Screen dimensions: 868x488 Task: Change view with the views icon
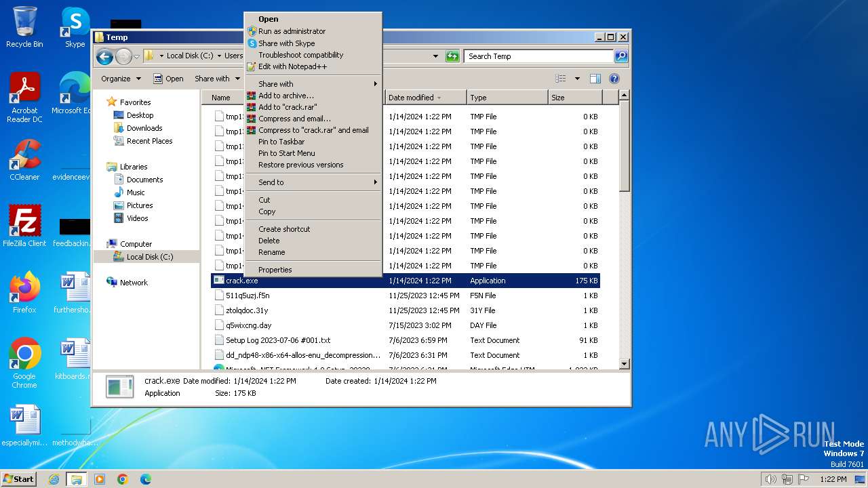pos(561,79)
